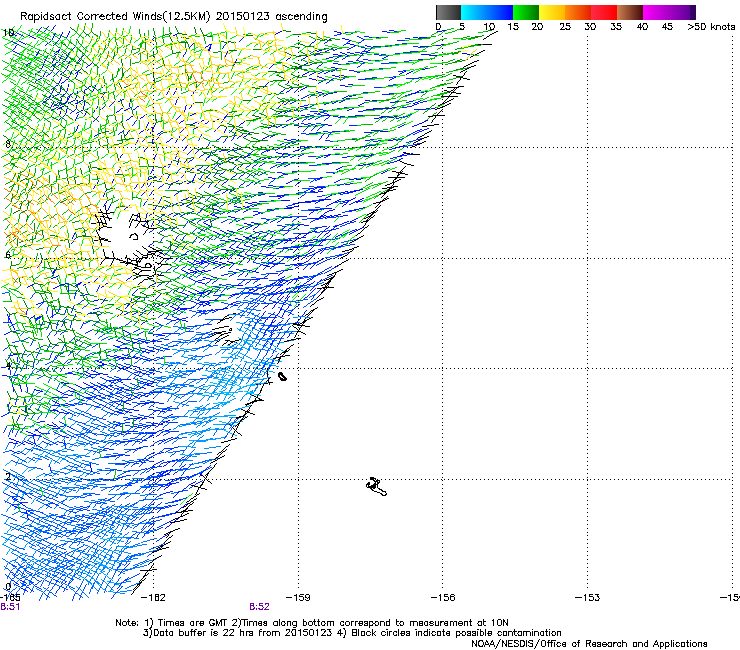Click the '-159' longitude axis label
The width and height of the screenshot is (740, 650).
[x=298, y=598]
